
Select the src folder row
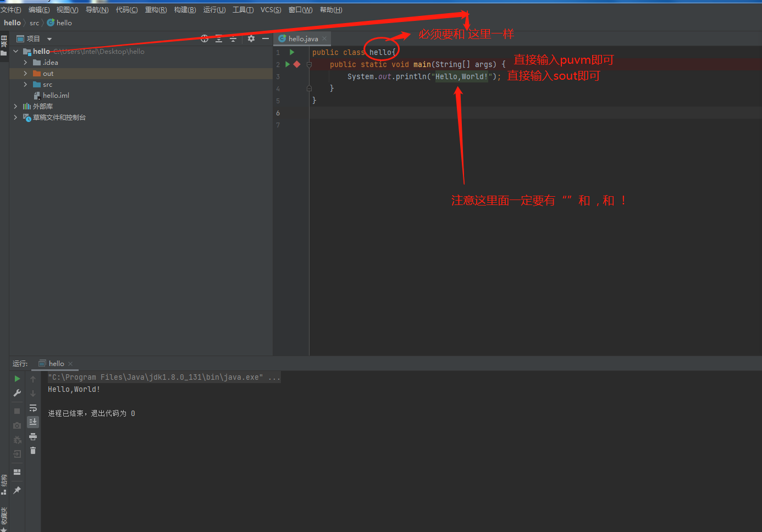141,85
